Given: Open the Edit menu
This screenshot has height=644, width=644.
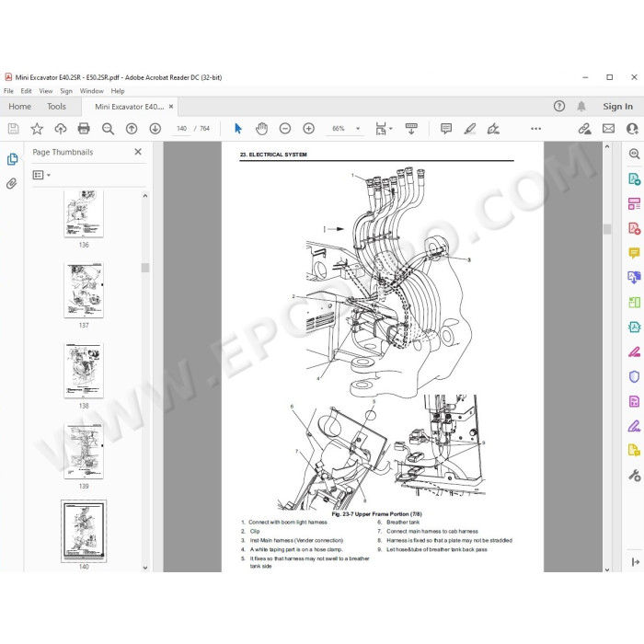Looking at the screenshot, I should click(26, 91).
